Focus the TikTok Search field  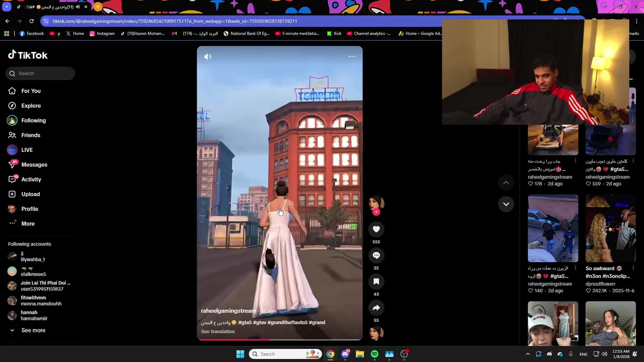(40, 73)
